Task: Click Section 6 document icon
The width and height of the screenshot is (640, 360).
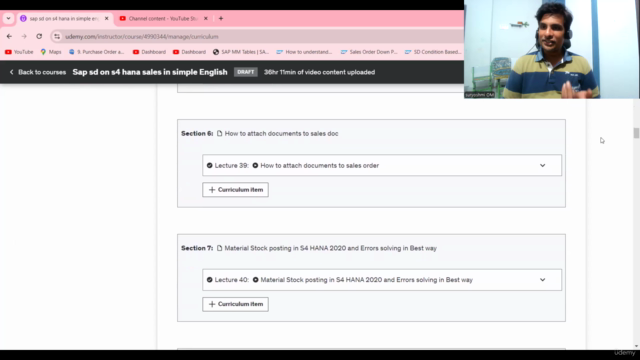Action: click(x=220, y=133)
